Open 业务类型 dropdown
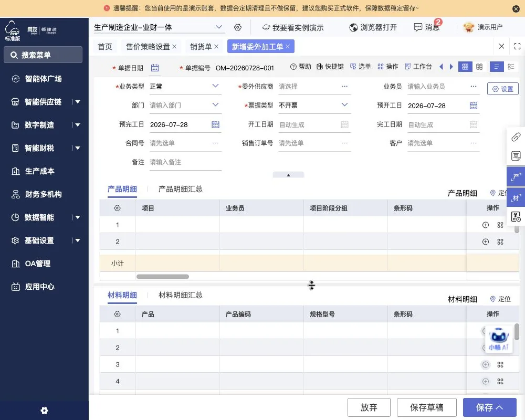The image size is (525, 420). point(215,86)
